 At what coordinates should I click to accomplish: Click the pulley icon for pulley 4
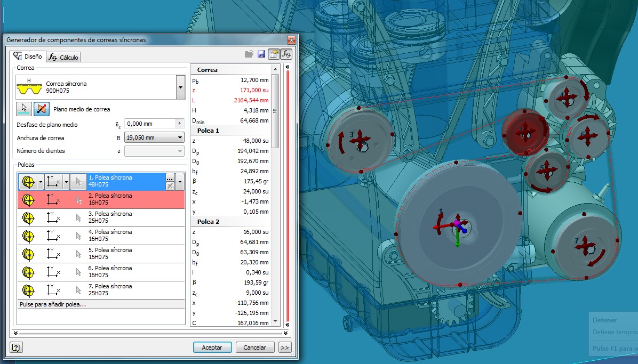click(x=28, y=236)
